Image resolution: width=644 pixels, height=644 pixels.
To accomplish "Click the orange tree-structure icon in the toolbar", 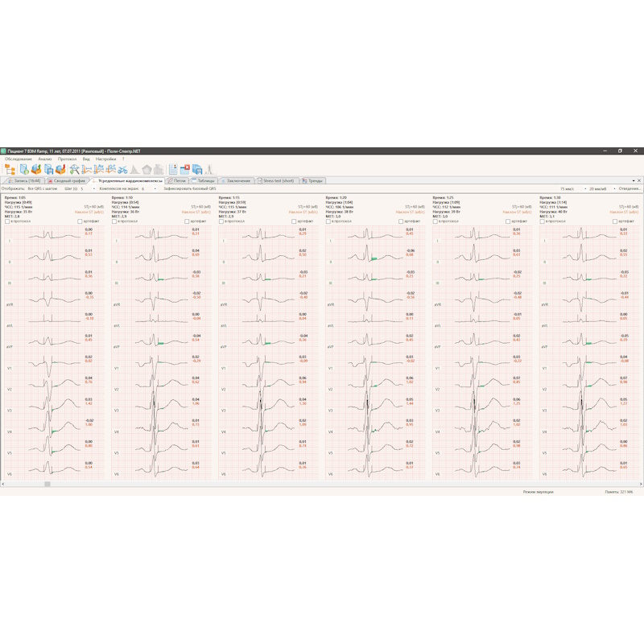I will pyautogui.click(x=10, y=169).
